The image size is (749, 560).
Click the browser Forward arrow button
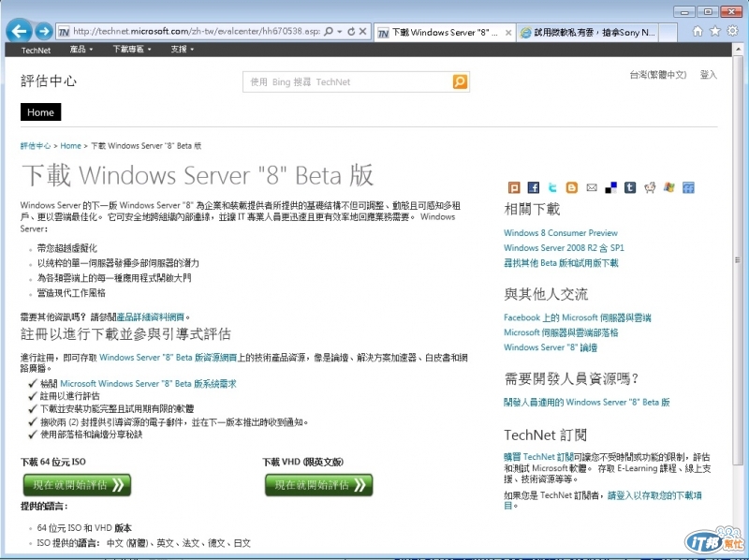pyautogui.click(x=44, y=32)
